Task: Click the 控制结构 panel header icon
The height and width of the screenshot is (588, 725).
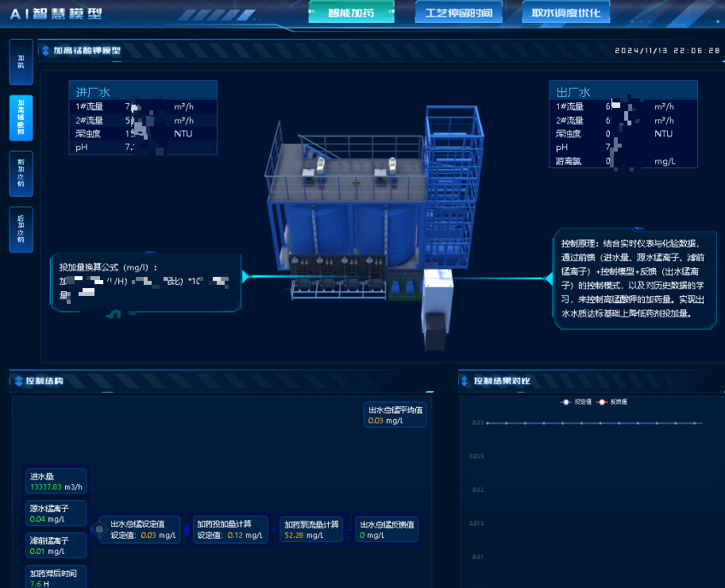Action: pyautogui.click(x=18, y=381)
